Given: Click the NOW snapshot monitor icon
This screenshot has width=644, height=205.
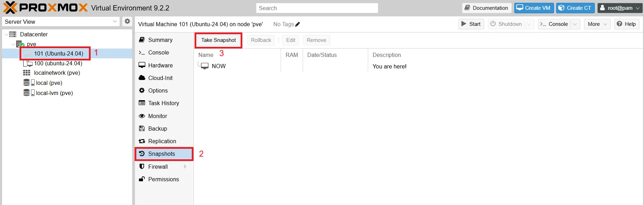Looking at the screenshot, I should pos(205,66).
